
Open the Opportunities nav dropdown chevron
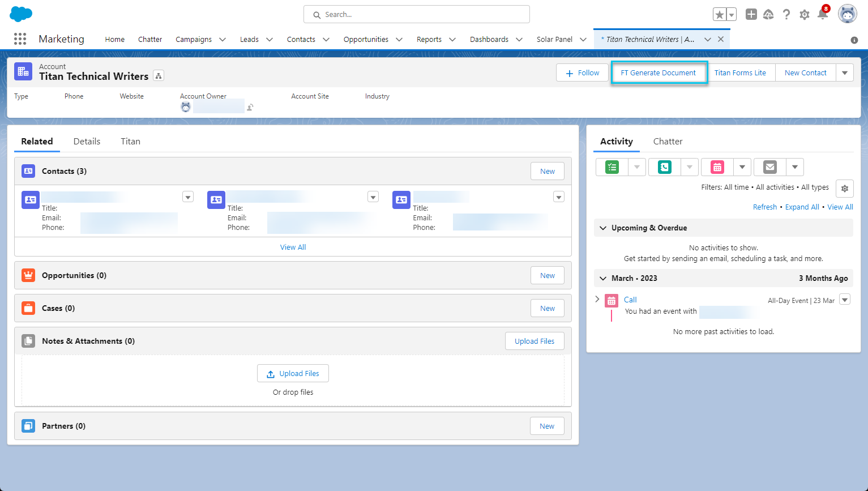(399, 39)
